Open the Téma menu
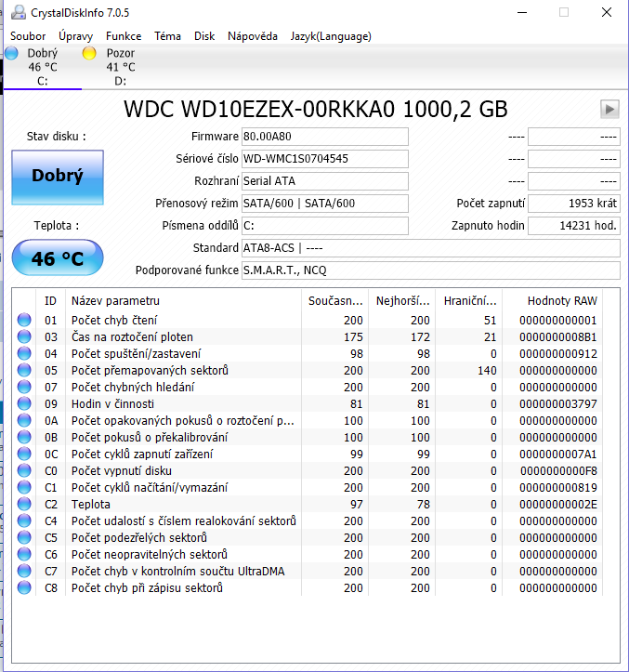 167,36
